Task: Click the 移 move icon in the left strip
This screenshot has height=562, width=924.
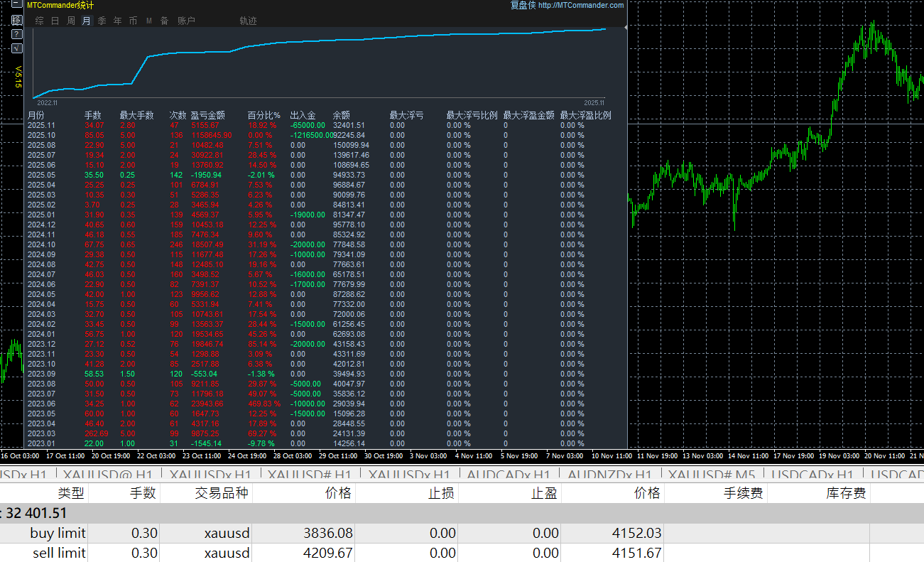Action: coord(18,20)
